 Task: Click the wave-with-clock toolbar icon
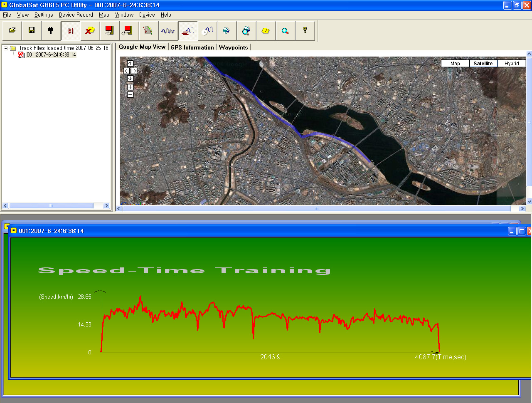click(x=207, y=30)
